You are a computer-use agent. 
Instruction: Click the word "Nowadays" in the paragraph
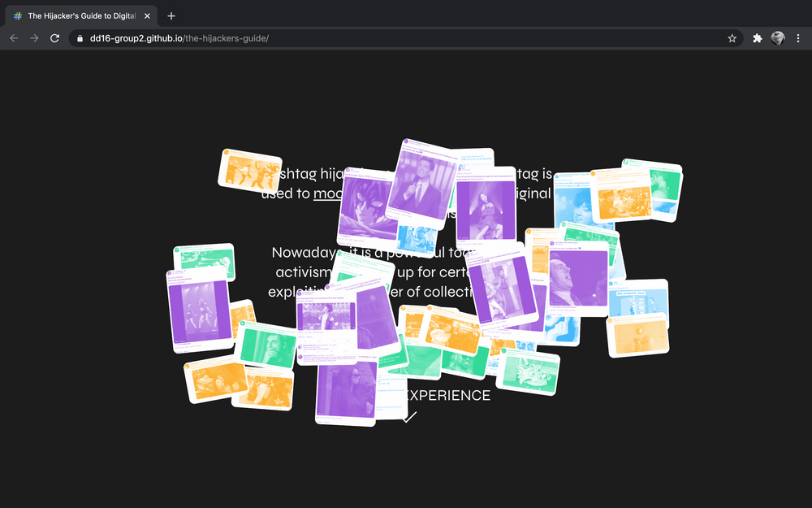tap(307, 253)
